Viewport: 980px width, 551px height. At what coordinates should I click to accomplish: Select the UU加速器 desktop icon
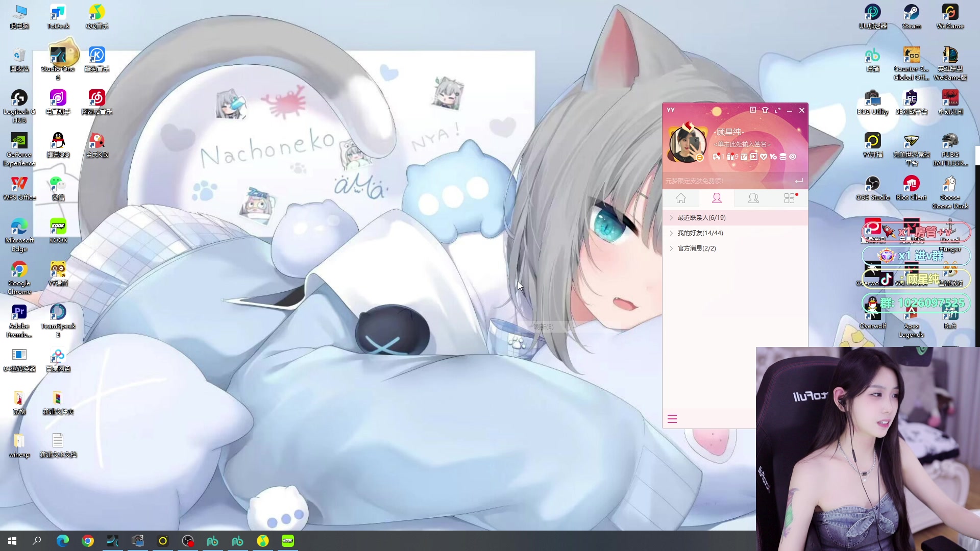tap(872, 16)
